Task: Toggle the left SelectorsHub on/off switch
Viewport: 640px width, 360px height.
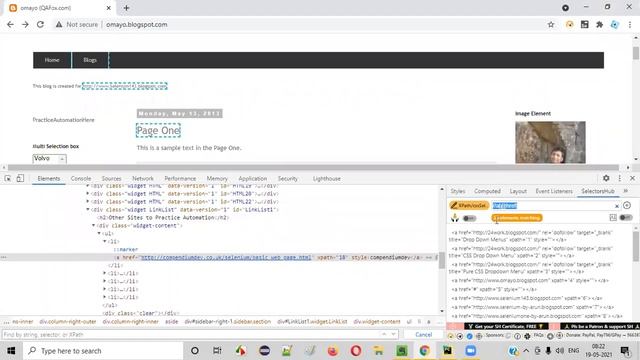Action: point(469,218)
